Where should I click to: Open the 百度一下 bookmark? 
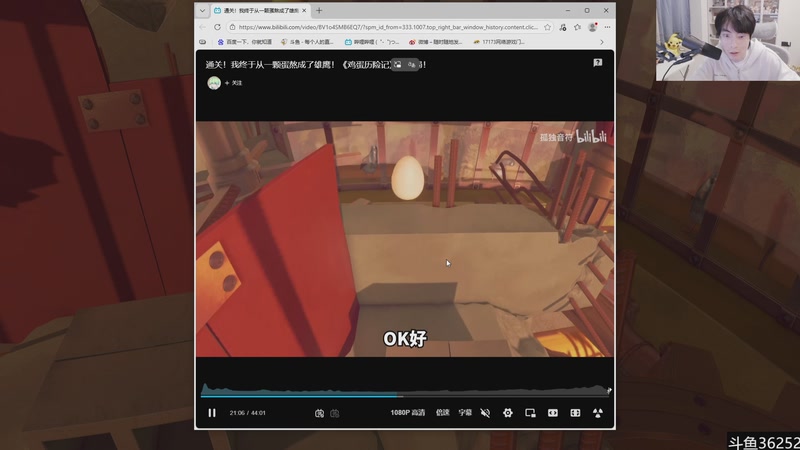(x=245, y=42)
